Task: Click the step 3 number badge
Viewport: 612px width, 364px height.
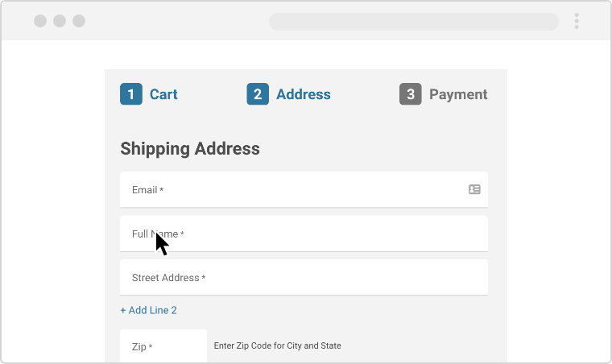Action: pos(411,94)
